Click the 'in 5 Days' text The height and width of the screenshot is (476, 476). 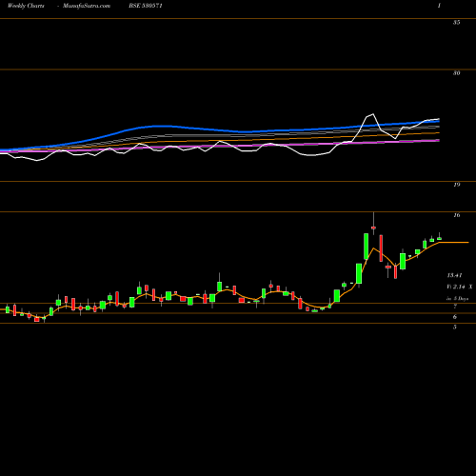(x=457, y=299)
